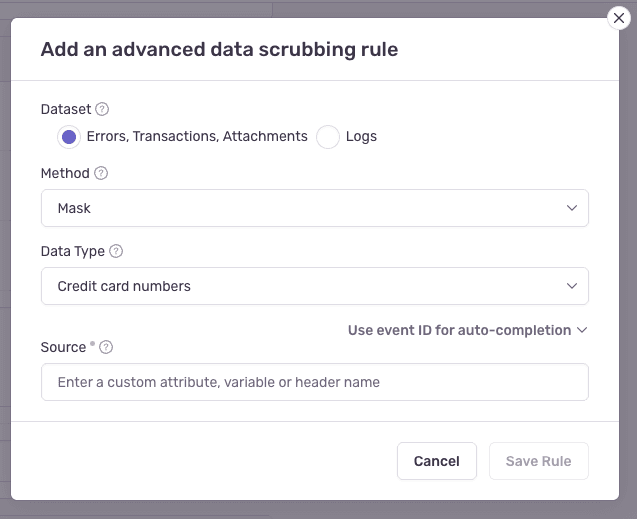637x519 pixels.
Task: Click the Source help question mark icon
Action: click(x=106, y=347)
